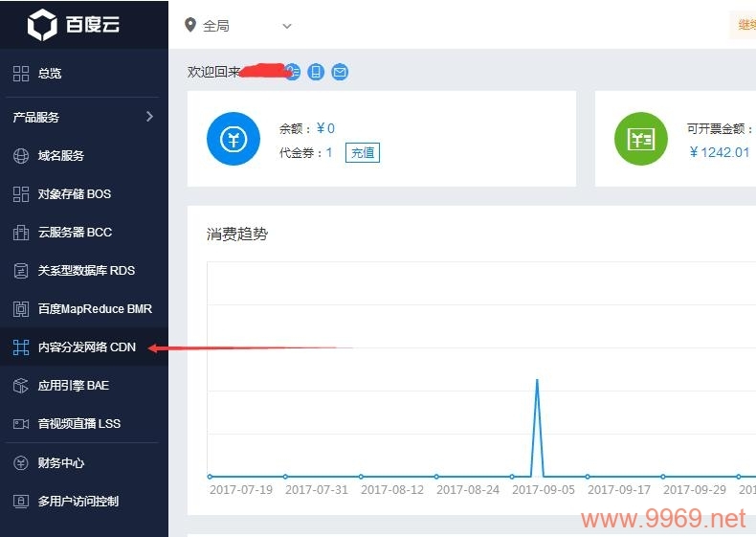Click the chart point for 2017-07-19
The image size is (756, 537).
pos(210,477)
